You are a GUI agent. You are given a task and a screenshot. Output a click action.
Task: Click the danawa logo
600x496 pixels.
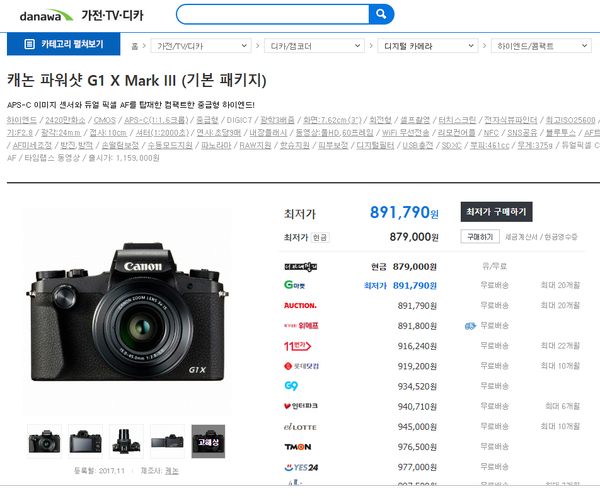click(46, 16)
